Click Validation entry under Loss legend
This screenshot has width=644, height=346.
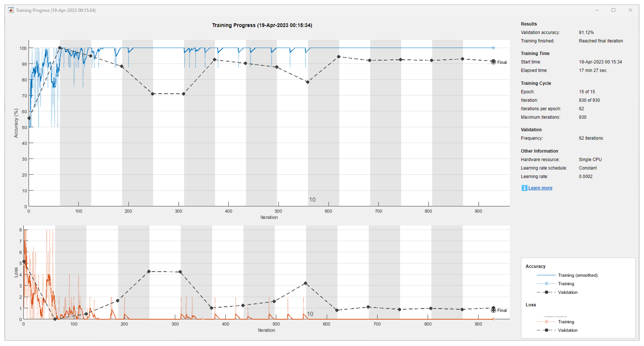point(567,330)
